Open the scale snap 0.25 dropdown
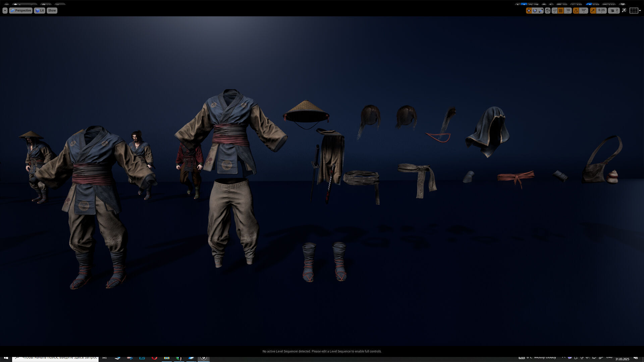 pyautogui.click(x=601, y=11)
